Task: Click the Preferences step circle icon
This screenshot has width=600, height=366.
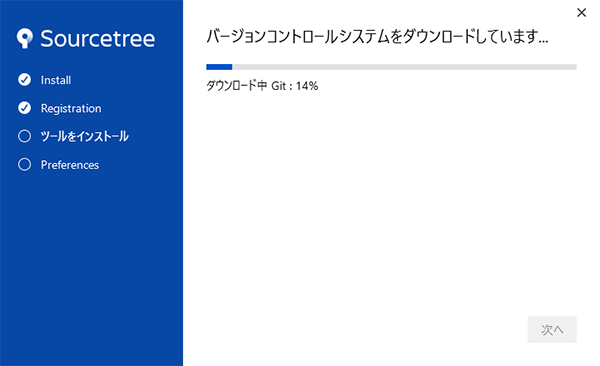Action: [x=24, y=165]
